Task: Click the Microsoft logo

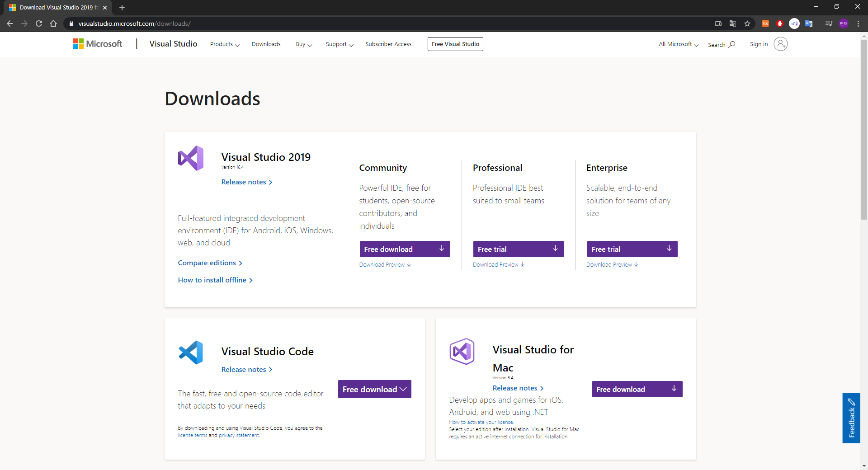Action: (x=98, y=44)
